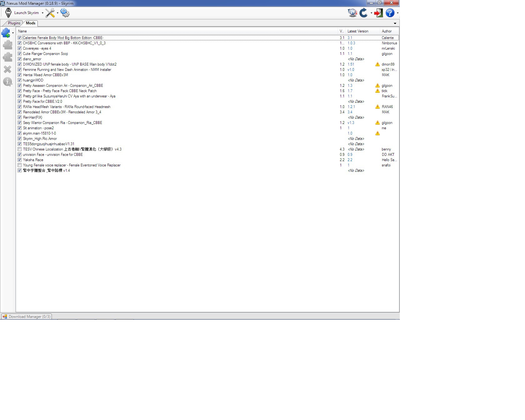Select the Pretty.Face.for.CBBE.V2.0 mod
This screenshot has width=525, height=420.
pos(42,101)
